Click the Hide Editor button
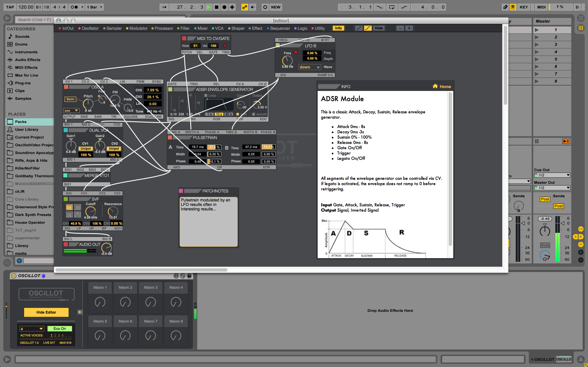The width and height of the screenshot is (588, 367). [46, 312]
